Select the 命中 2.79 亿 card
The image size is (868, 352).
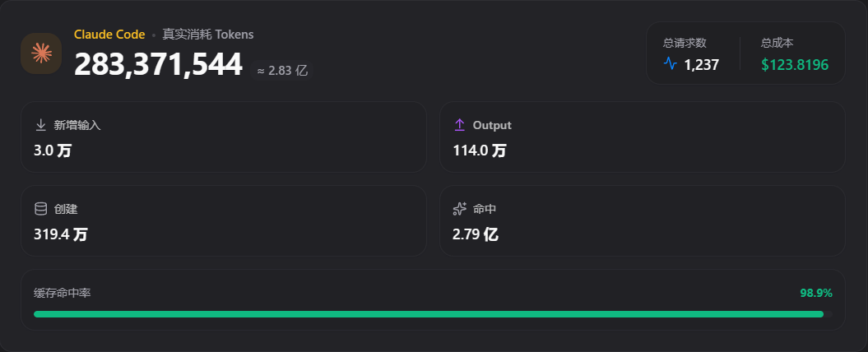click(x=642, y=221)
